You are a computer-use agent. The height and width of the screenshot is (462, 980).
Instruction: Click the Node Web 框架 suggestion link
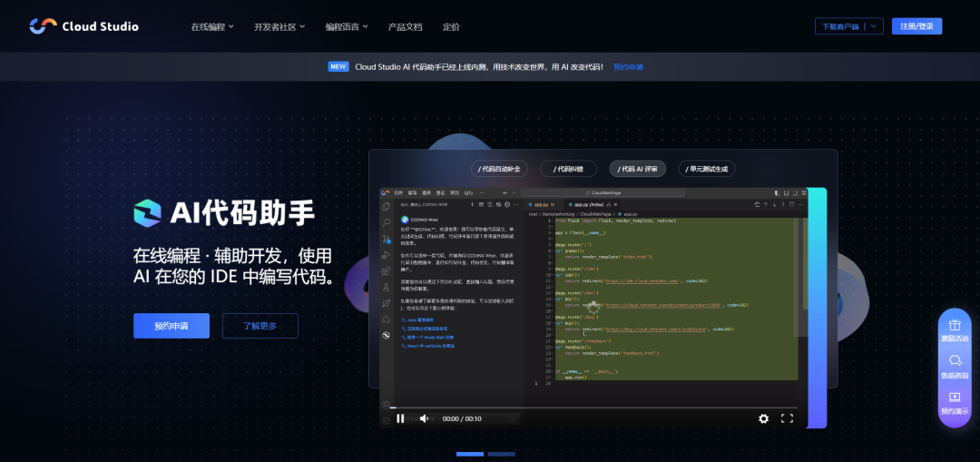[x=426, y=337]
